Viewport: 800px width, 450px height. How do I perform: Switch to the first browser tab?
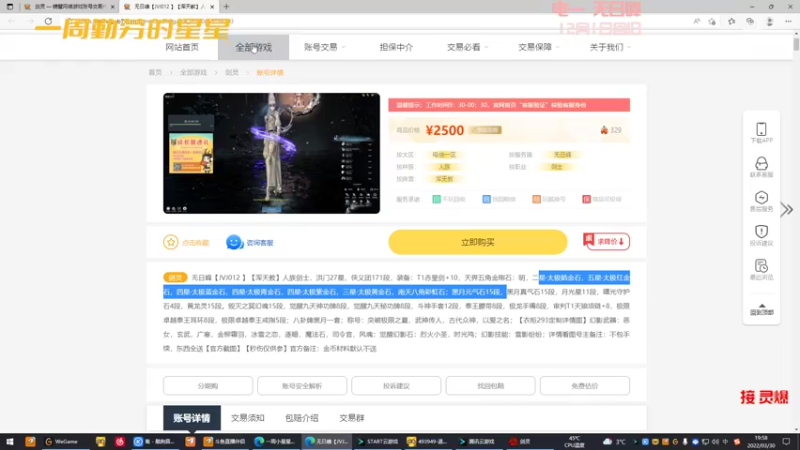coord(68,7)
